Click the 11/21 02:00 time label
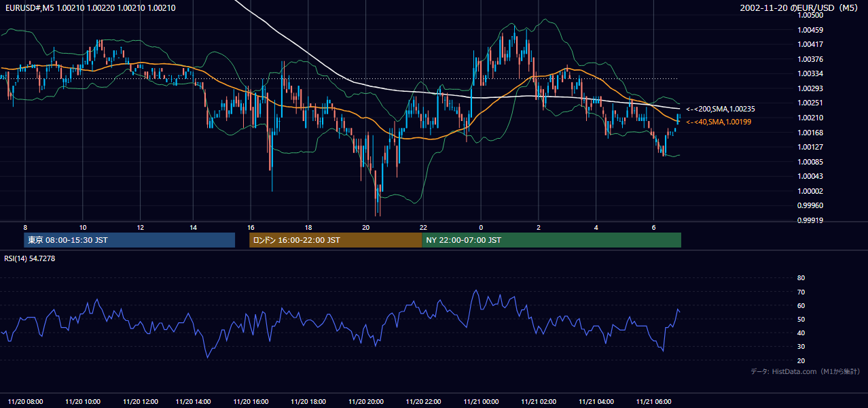The height and width of the screenshot is (408, 868). coord(539,402)
